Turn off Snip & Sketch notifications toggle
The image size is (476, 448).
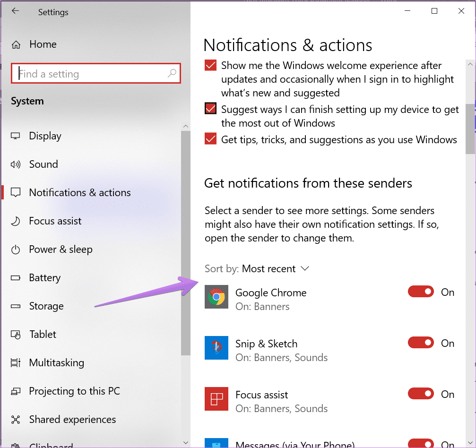click(421, 343)
